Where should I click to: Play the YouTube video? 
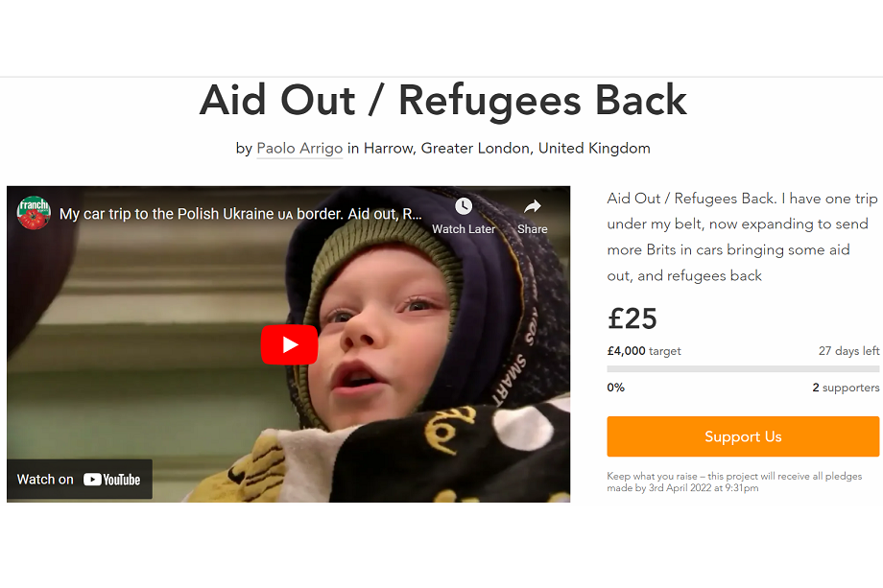pos(289,344)
